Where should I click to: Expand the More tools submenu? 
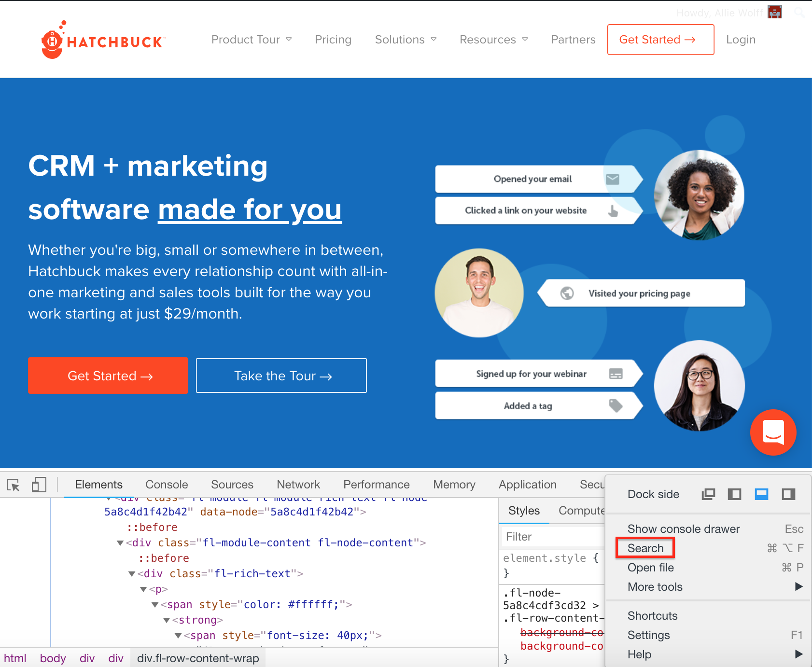click(x=709, y=587)
